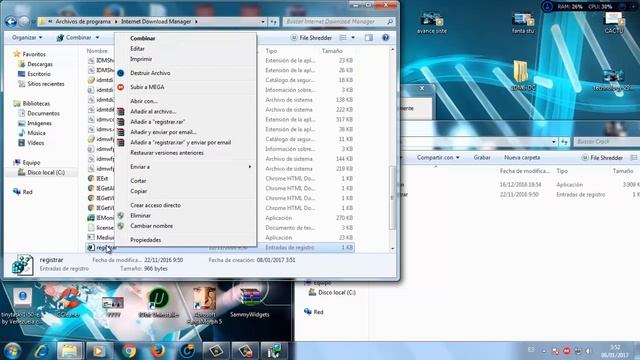Toggle the preview pane icon
This screenshot has height=360, width=640.
(369, 38)
